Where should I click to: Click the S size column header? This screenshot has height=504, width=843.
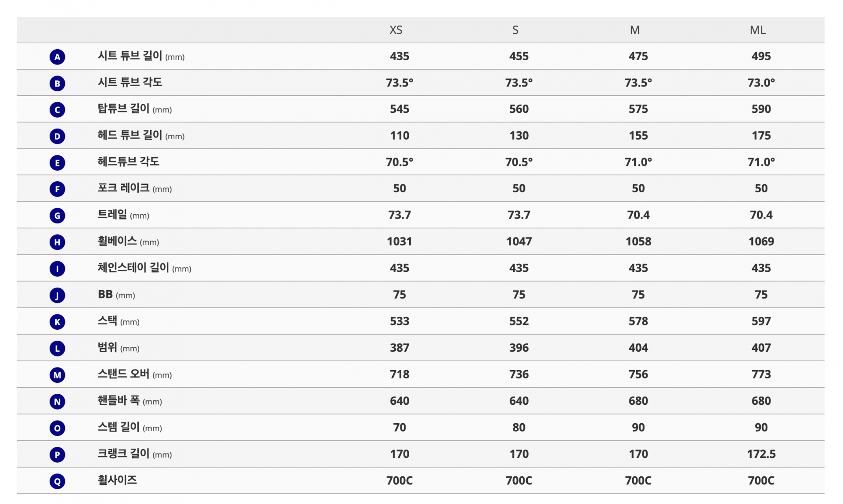click(515, 30)
